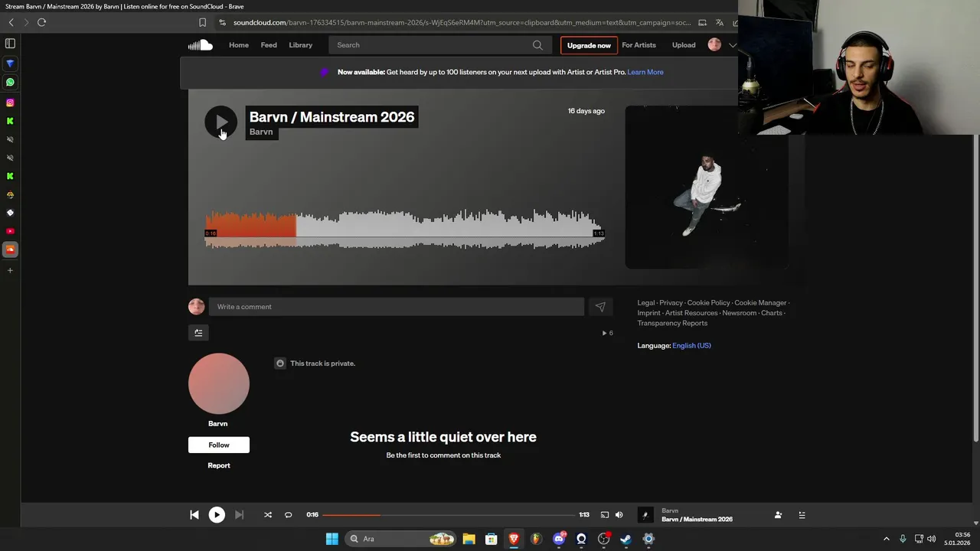Change language via English (US) link
The height and width of the screenshot is (551, 980).
point(691,345)
